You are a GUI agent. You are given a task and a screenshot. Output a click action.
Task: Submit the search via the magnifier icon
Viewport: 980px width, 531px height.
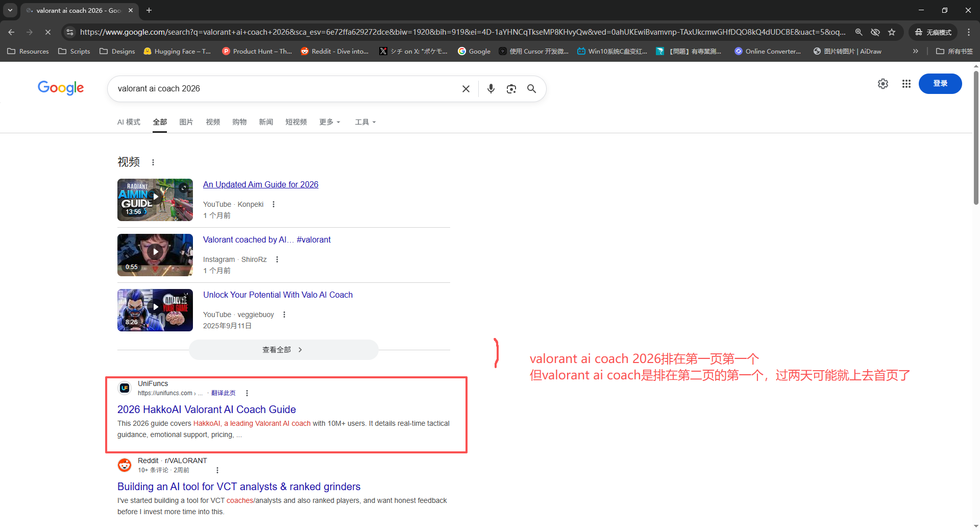coord(531,88)
